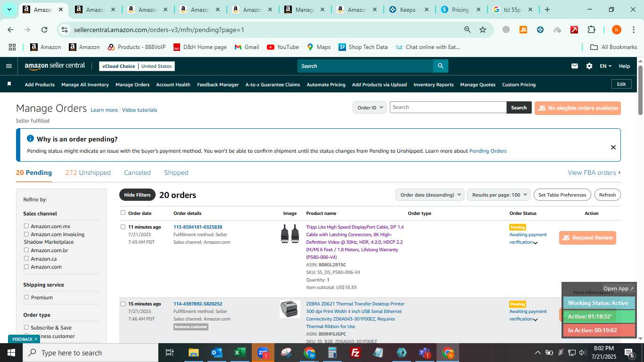
Task: Switch to the 272 Unshipped tab
Action: click(x=88, y=173)
